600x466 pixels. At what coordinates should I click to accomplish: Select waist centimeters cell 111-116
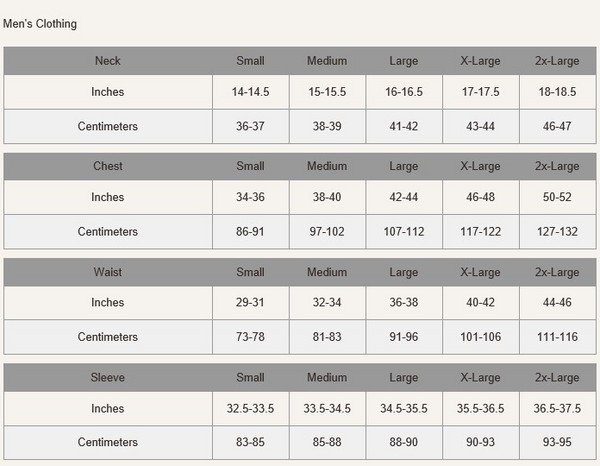tap(557, 337)
